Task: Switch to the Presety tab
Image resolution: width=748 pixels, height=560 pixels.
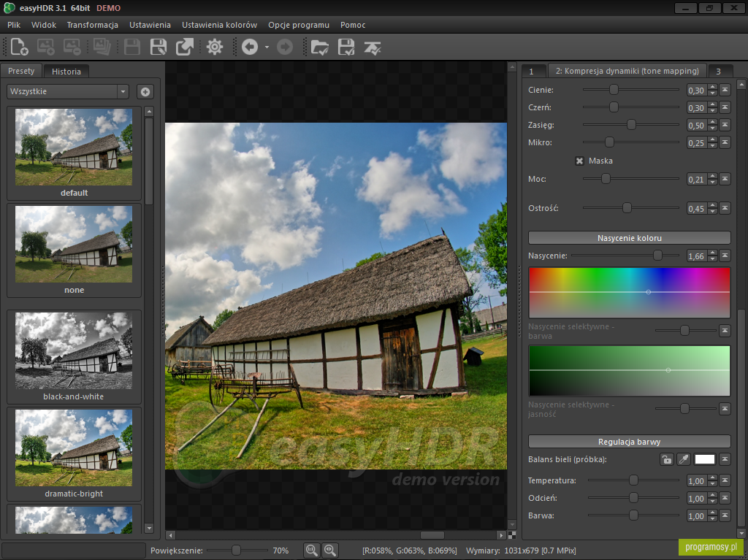Action: click(x=21, y=71)
